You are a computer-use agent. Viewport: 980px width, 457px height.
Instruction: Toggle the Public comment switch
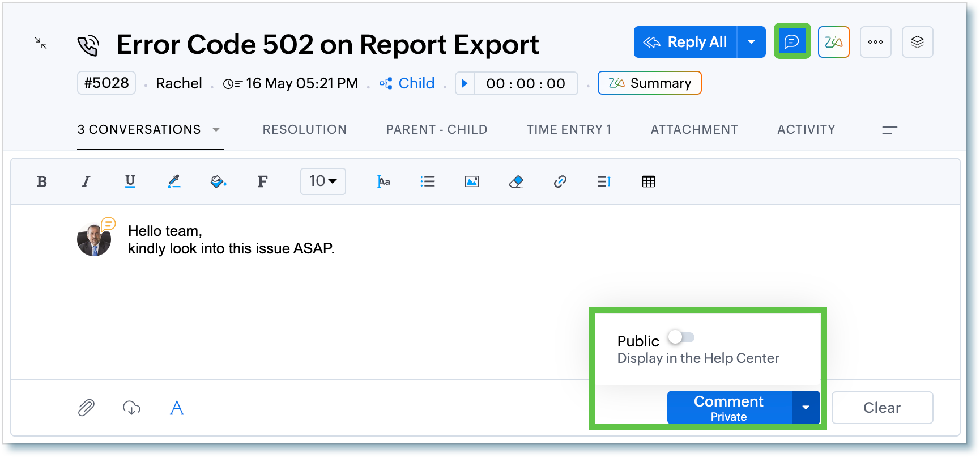[x=681, y=338]
